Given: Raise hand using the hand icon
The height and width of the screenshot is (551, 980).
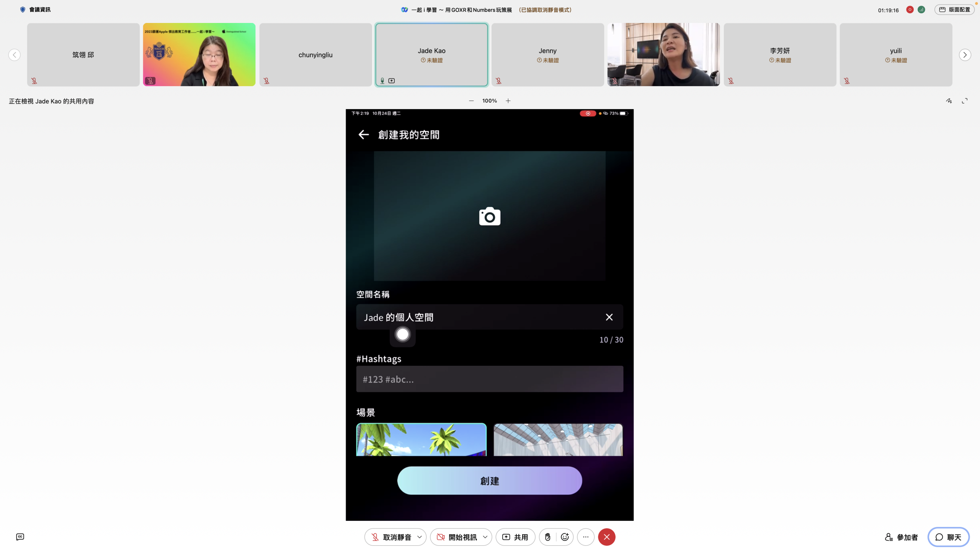Looking at the screenshot, I should [x=548, y=537].
